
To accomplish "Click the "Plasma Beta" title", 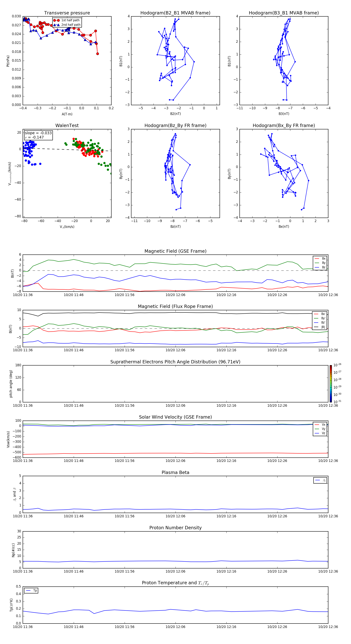I will (175, 473).
